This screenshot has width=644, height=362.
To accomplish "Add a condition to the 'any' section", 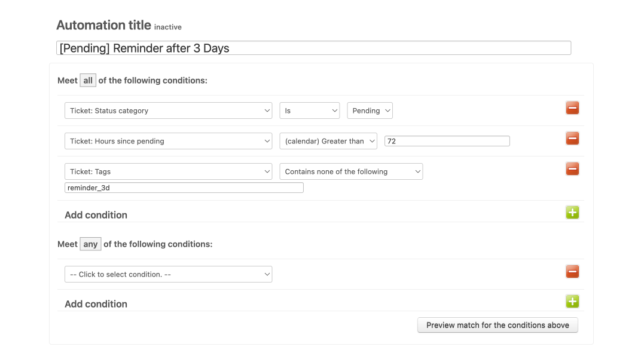I will (572, 302).
